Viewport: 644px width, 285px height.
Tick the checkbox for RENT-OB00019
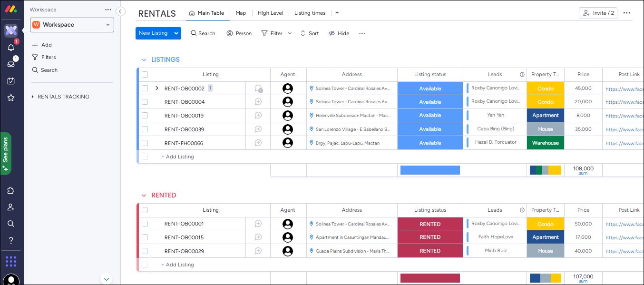tap(145, 115)
